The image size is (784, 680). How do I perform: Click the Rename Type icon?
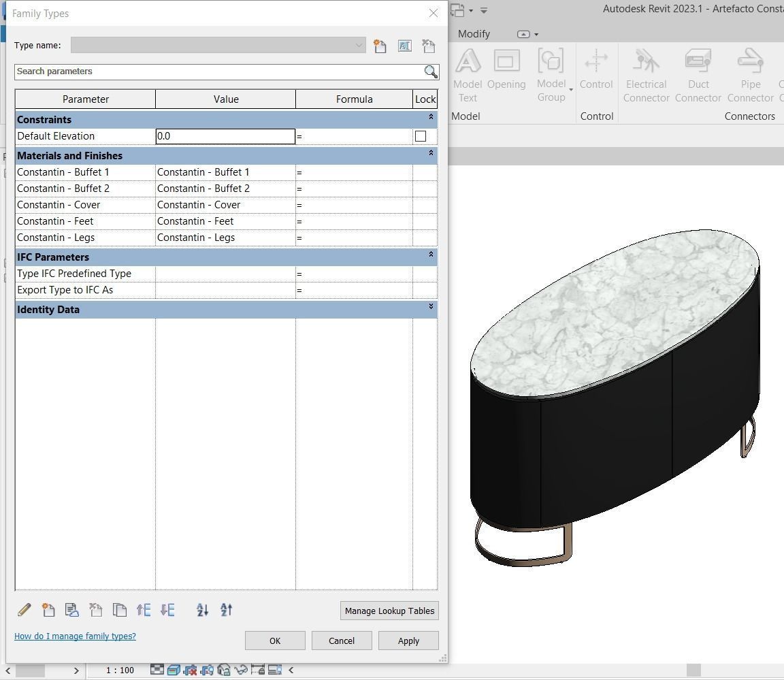(404, 46)
